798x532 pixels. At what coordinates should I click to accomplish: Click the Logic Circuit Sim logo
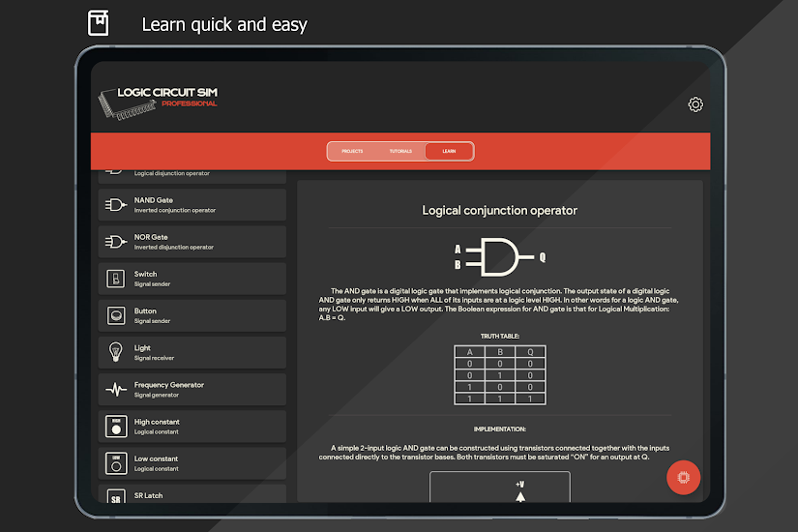160,102
